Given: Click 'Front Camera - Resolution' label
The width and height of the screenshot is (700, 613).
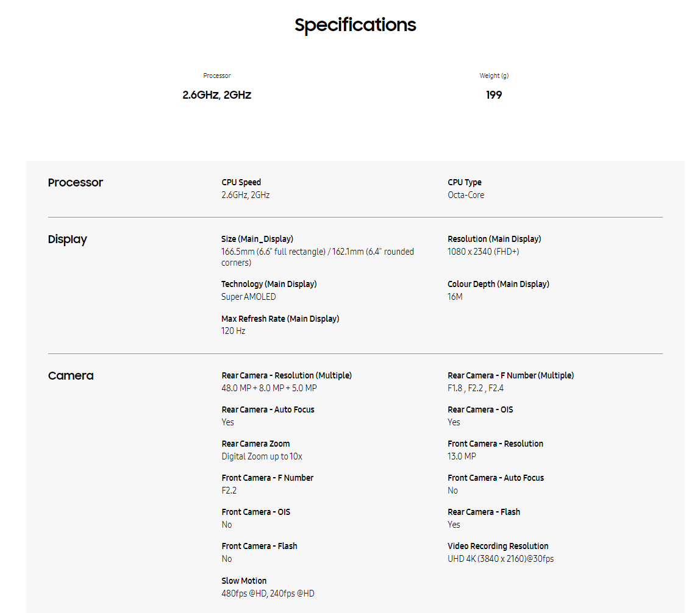Looking at the screenshot, I should pyautogui.click(x=496, y=444).
